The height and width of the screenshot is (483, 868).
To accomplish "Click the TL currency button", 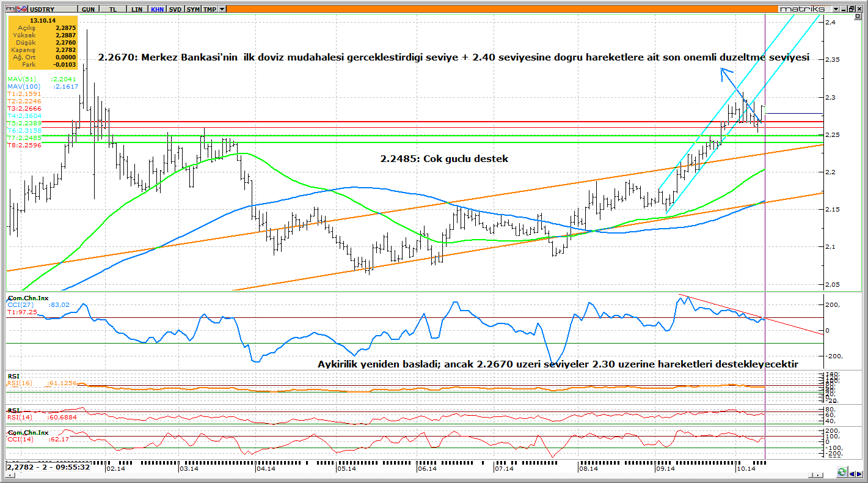I will tap(113, 9).
